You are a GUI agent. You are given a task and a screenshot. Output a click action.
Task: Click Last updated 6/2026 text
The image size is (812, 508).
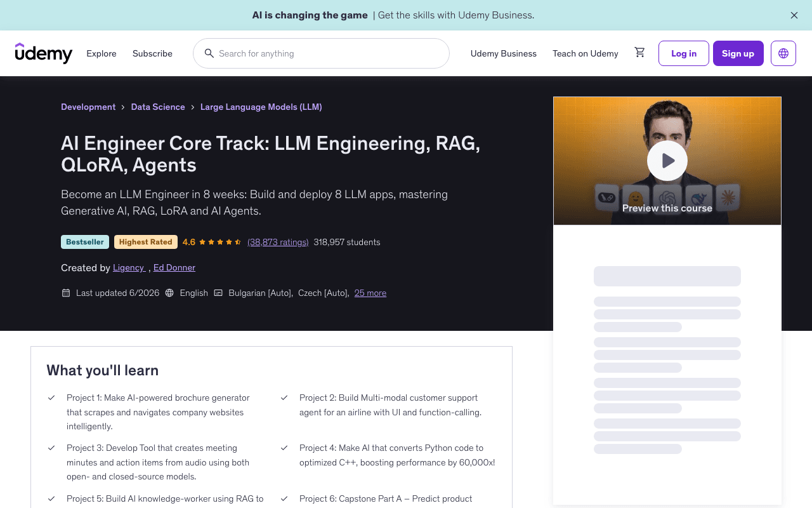pyautogui.click(x=117, y=293)
